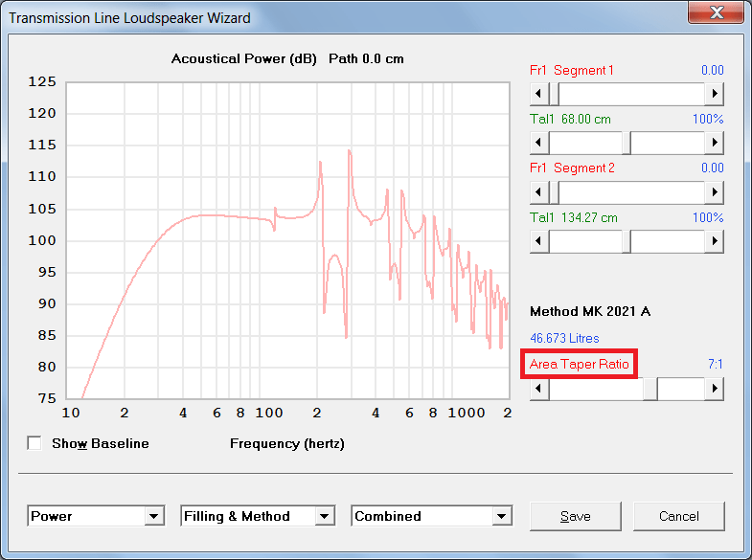Viewport: 752px width, 560px height.
Task: Click the Fr1 Segment 1 slider thumb
Action: click(x=554, y=94)
